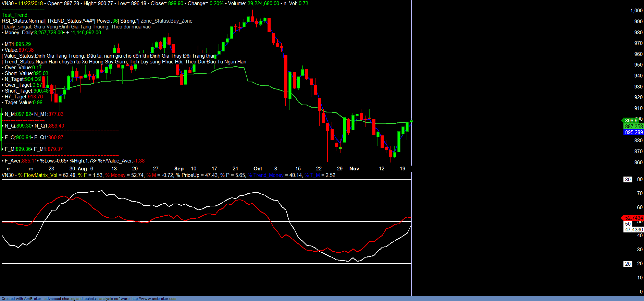The height and width of the screenshot is (301, 644).
Task: Click the Sep label on the date axis
Action: [x=179, y=169]
